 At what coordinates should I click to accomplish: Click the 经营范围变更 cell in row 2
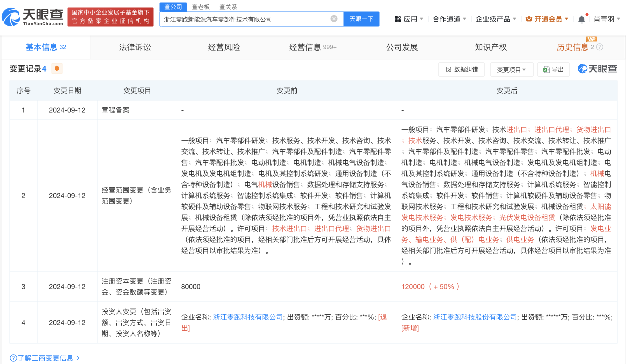point(136,195)
